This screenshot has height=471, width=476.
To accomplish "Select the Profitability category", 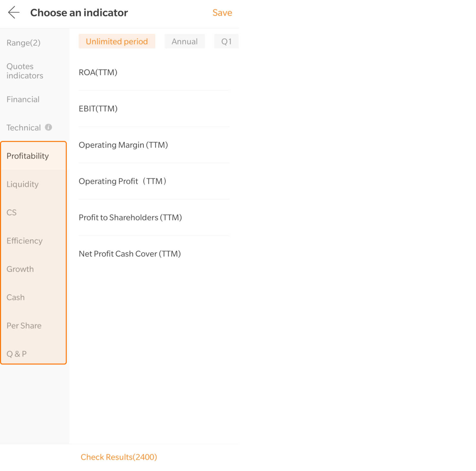I will tap(28, 156).
